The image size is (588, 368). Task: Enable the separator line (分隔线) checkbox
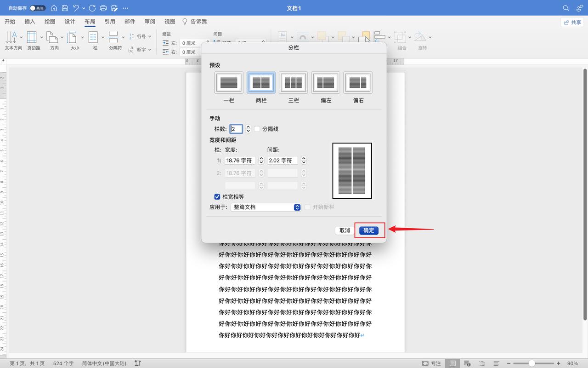coord(257,129)
